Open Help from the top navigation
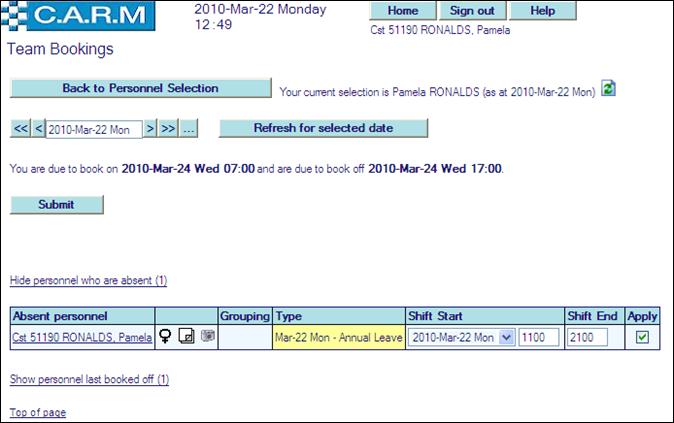 (542, 11)
